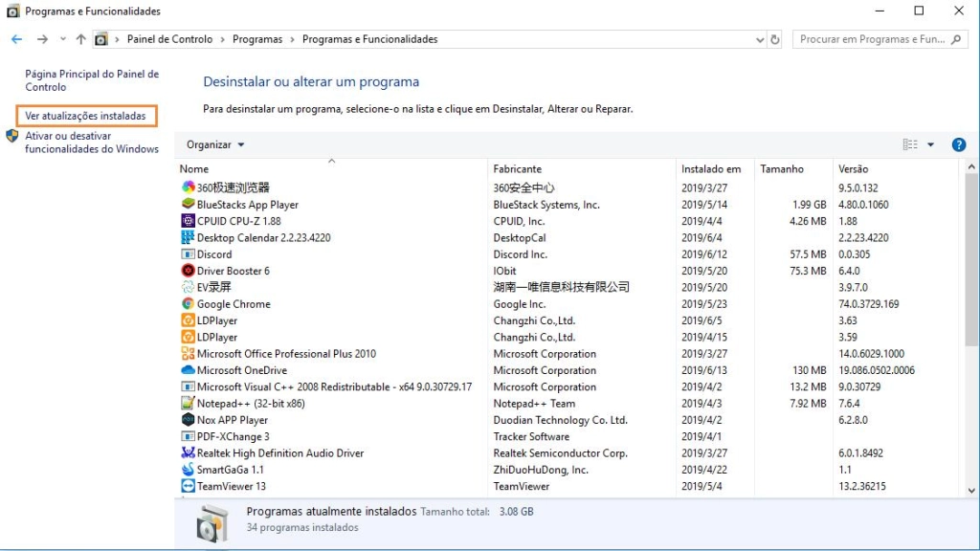
Task: Click version 74.0.3729.169 cell
Action: pos(869,304)
